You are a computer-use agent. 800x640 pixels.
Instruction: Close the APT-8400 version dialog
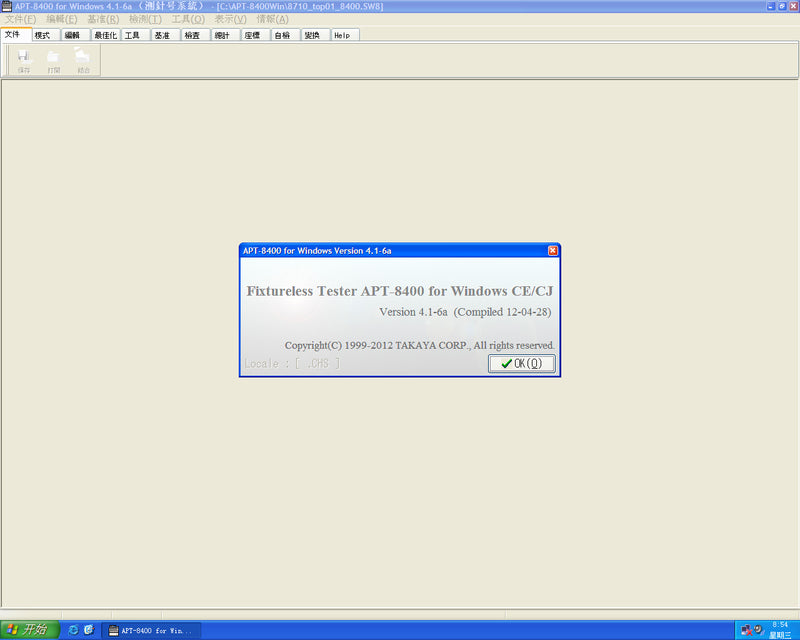pos(553,251)
